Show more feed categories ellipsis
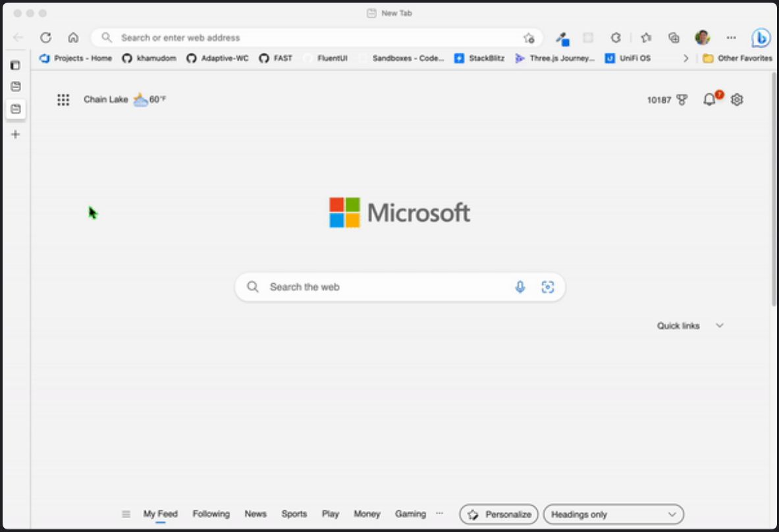 440,513
